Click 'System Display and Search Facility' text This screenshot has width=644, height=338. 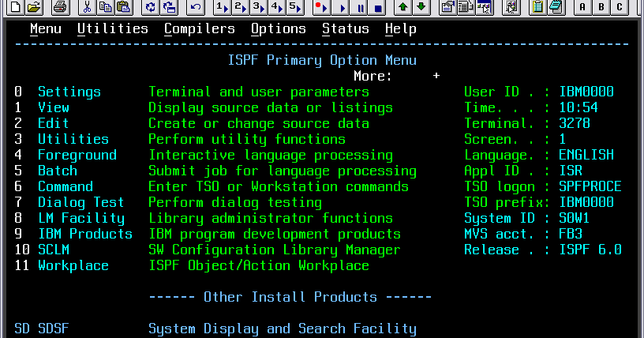click(283, 329)
